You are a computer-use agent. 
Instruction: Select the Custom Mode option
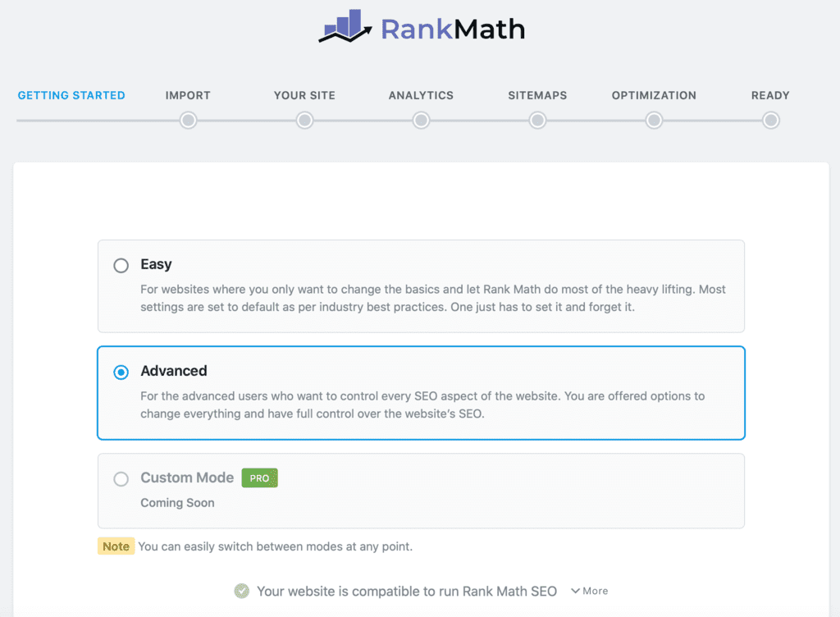tap(121, 478)
